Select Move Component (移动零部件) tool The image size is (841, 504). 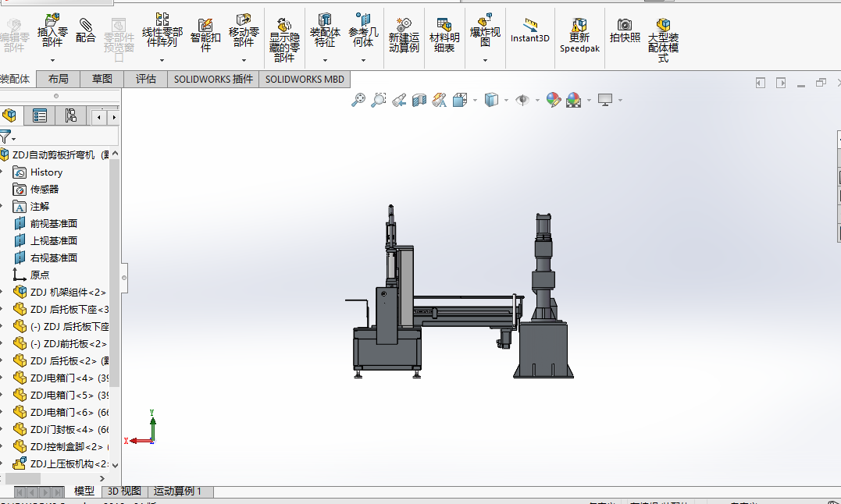(244, 31)
